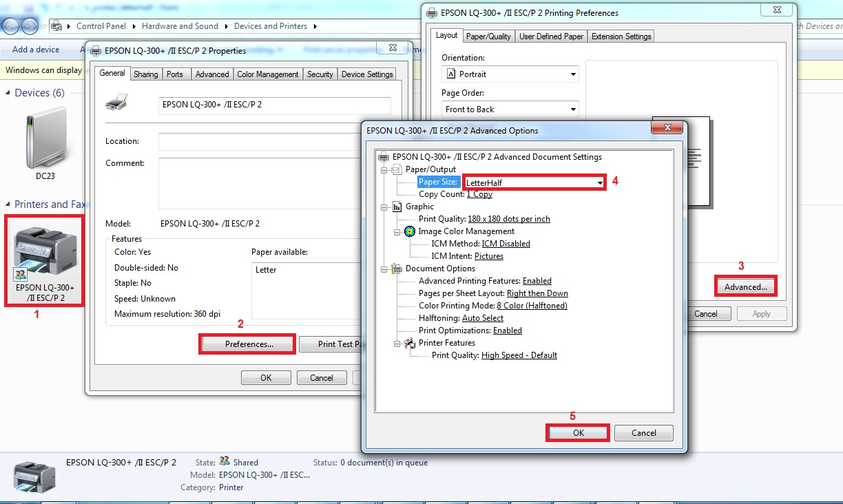Click the Document Options node icon
Viewport: 843px width, 504px height.
[x=397, y=269]
